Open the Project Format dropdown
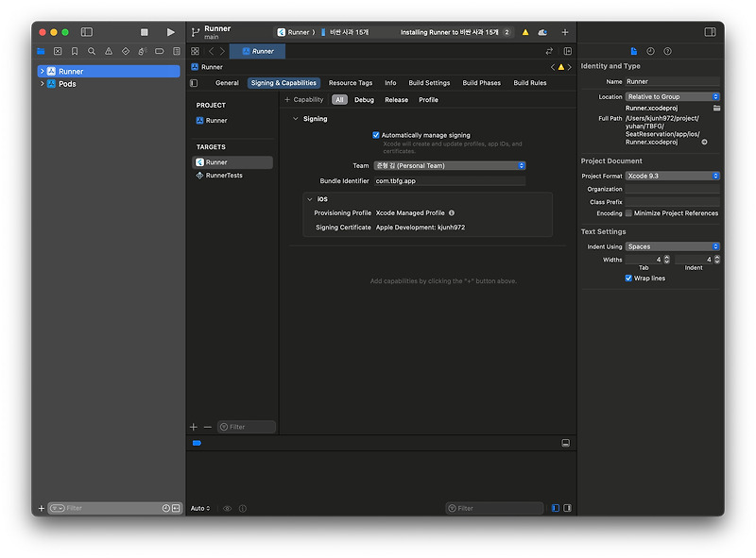This screenshot has height=558, width=756. click(x=673, y=176)
